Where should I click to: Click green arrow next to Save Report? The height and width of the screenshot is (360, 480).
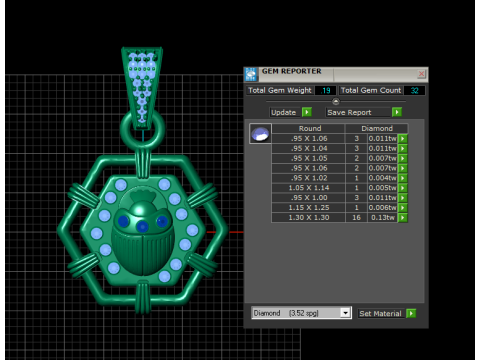pos(397,112)
